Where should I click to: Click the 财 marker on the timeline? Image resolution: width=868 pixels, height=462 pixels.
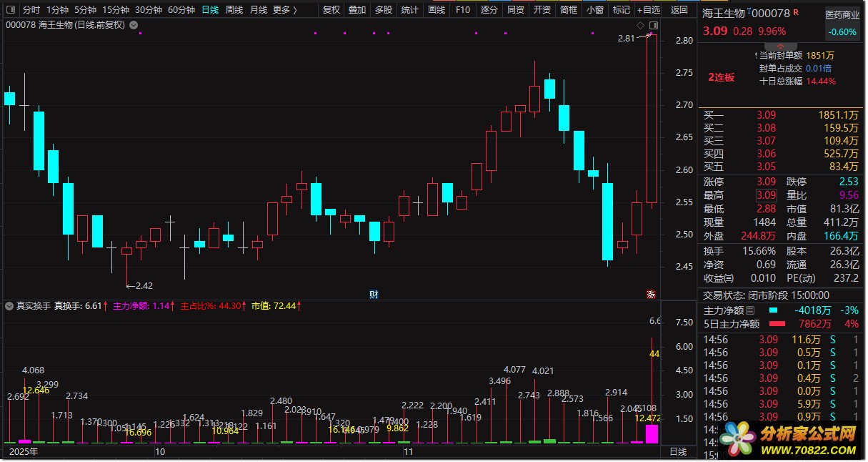(373, 294)
